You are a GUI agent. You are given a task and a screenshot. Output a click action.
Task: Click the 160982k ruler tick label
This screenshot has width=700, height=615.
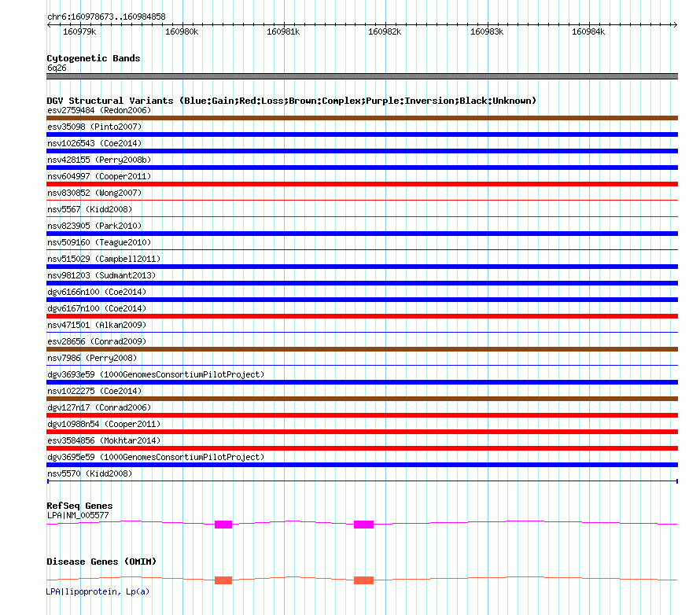385,31
